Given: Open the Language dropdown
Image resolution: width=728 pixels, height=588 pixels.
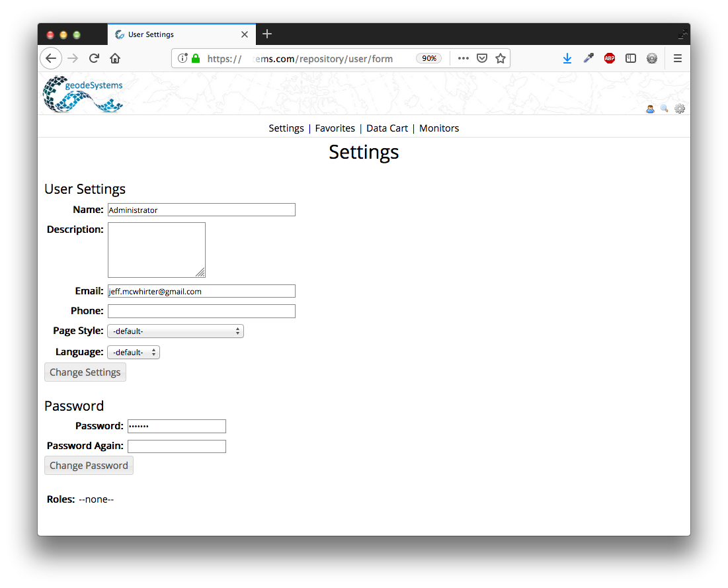Looking at the screenshot, I should (x=134, y=353).
